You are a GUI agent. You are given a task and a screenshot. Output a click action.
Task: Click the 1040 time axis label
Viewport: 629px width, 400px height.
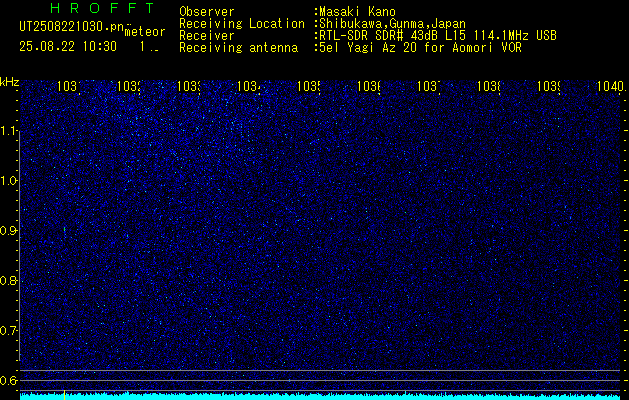611,86
